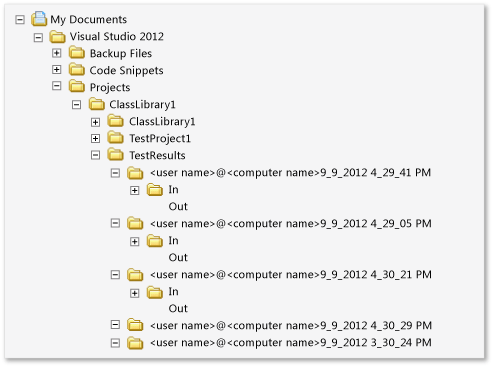
Task: Select the run labeled 9_9_2012 4_29_05 PM
Action: [x=291, y=223]
